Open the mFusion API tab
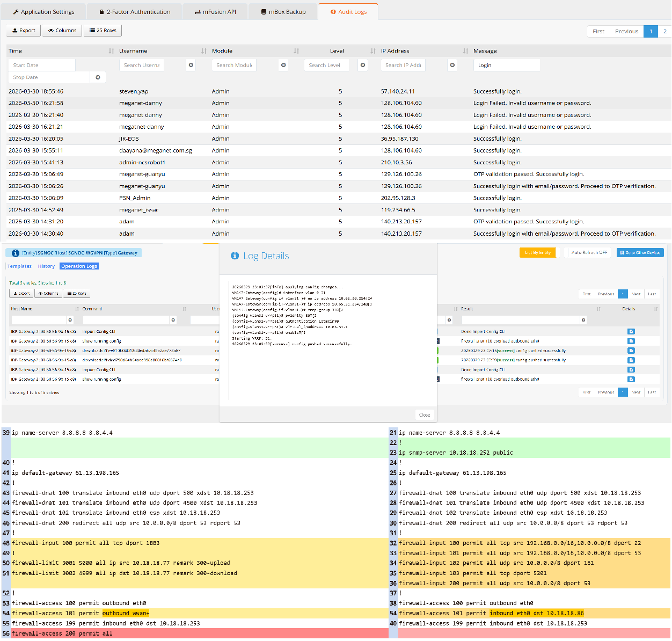Screen dimensions: 672x641 (215, 12)
